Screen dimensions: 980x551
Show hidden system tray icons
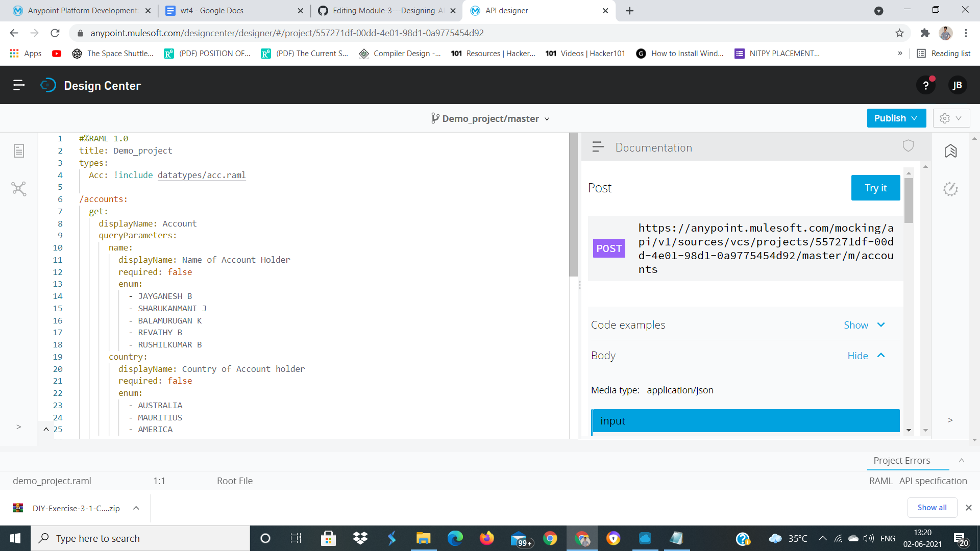click(x=822, y=538)
